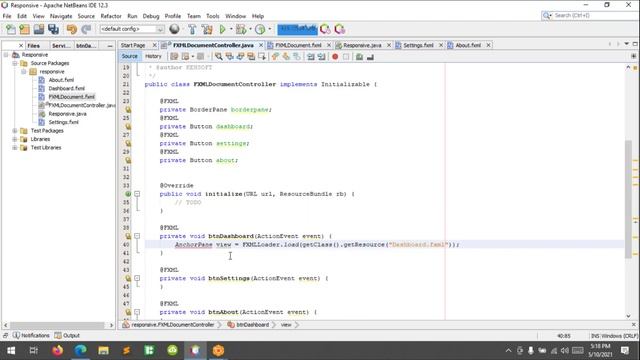
Task: Click the Find Selection magnifier icon in editor toolbar
Action: pyautogui.click(x=219, y=57)
